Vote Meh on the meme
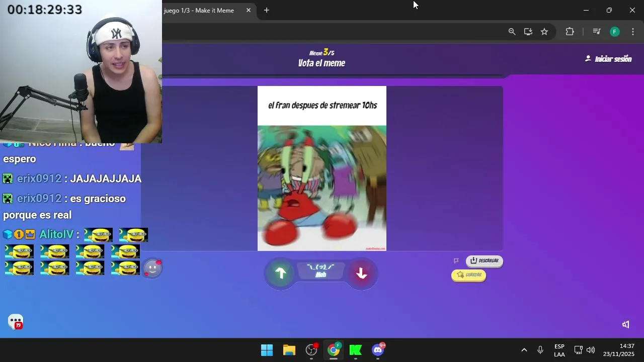Viewport: 644px width, 362px height. 321,271
